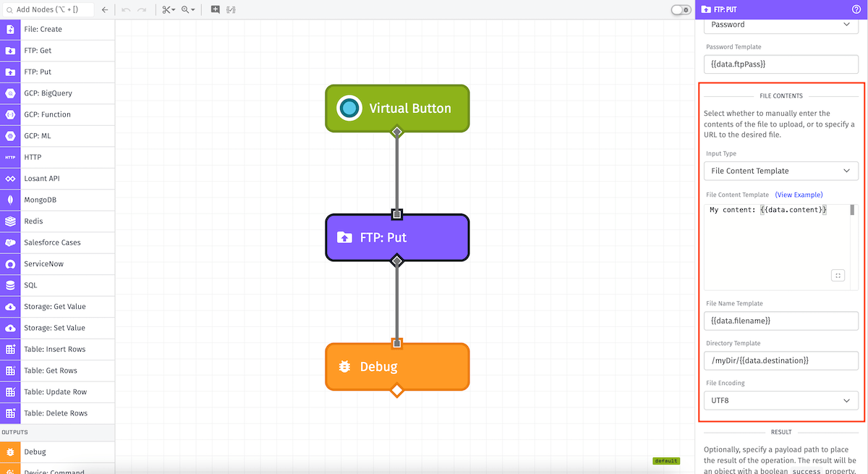
Task: Click the payload braces icon in toolbar
Action: pos(231,10)
